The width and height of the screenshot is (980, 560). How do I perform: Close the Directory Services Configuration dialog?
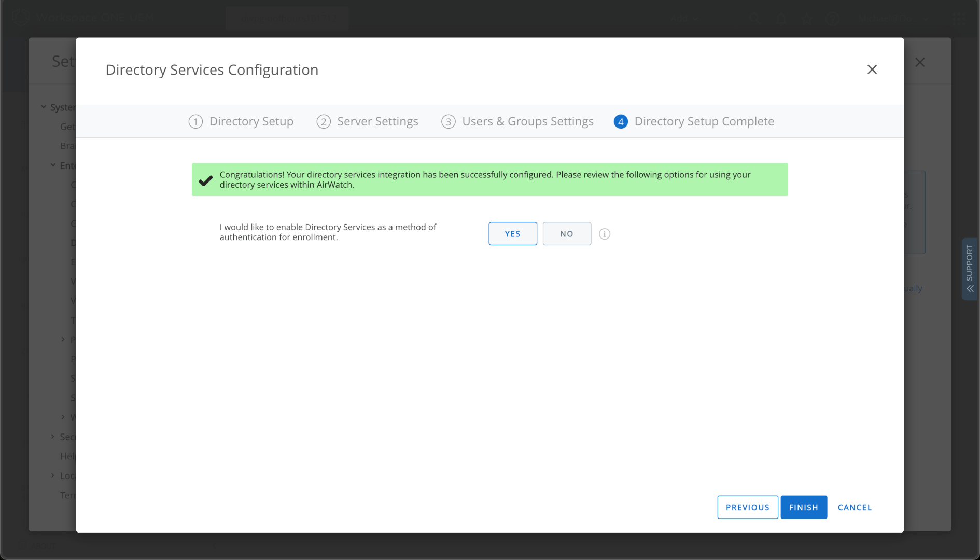872,69
